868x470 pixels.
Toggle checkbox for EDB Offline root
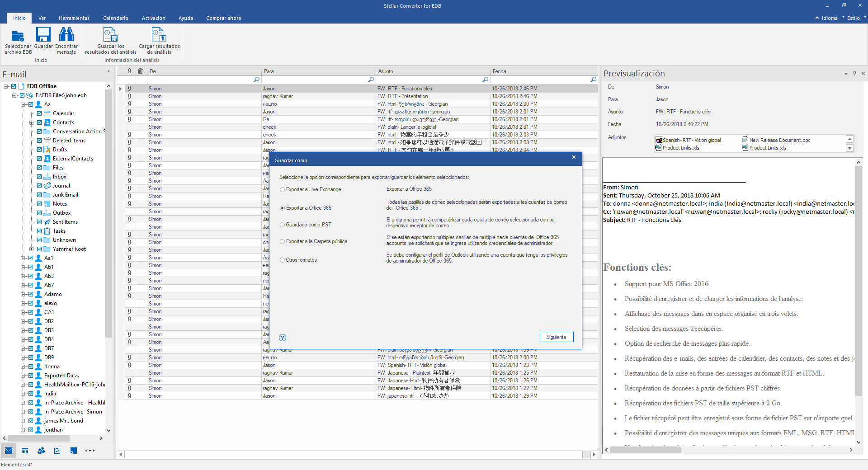[x=14, y=86]
